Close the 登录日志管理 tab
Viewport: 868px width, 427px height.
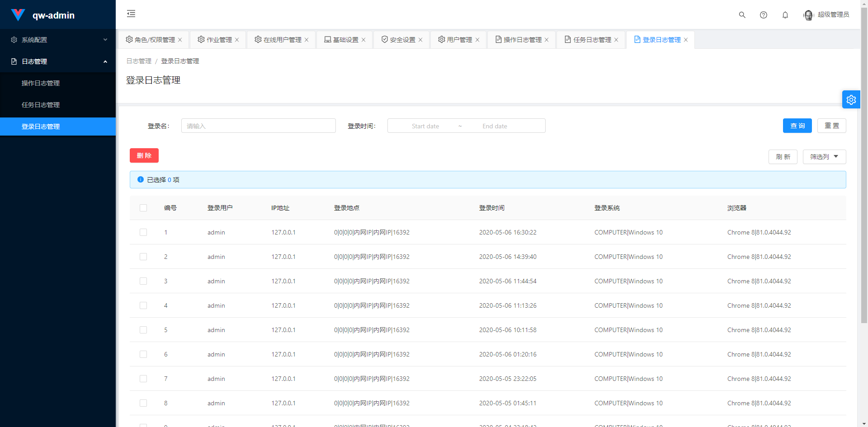[x=686, y=40]
